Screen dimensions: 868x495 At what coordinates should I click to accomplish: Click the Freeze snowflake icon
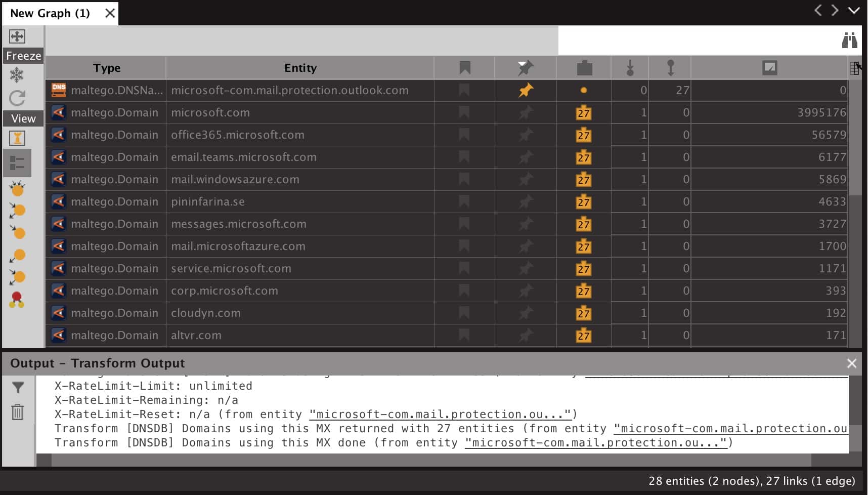pos(17,75)
